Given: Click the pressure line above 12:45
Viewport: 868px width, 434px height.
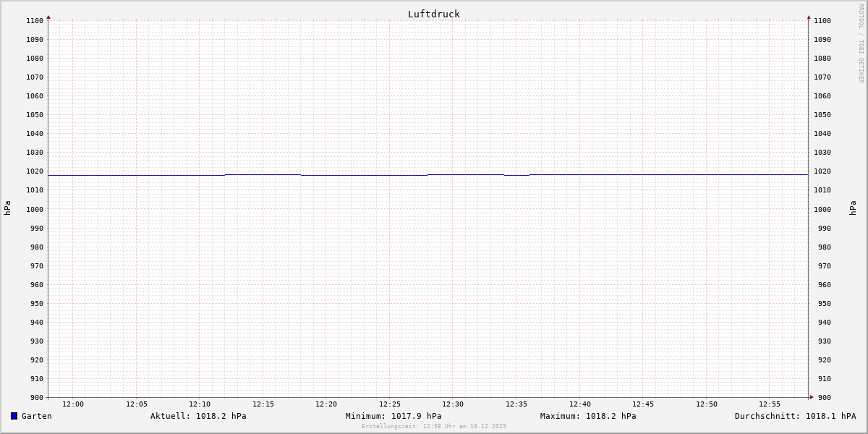Looking at the screenshot, I should pyautogui.click(x=643, y=174).
